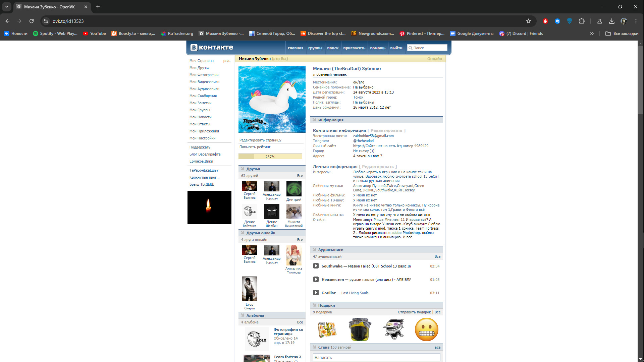Collapse the Друзья section header
The image size is (644, 362).
(x=253, y=169)
